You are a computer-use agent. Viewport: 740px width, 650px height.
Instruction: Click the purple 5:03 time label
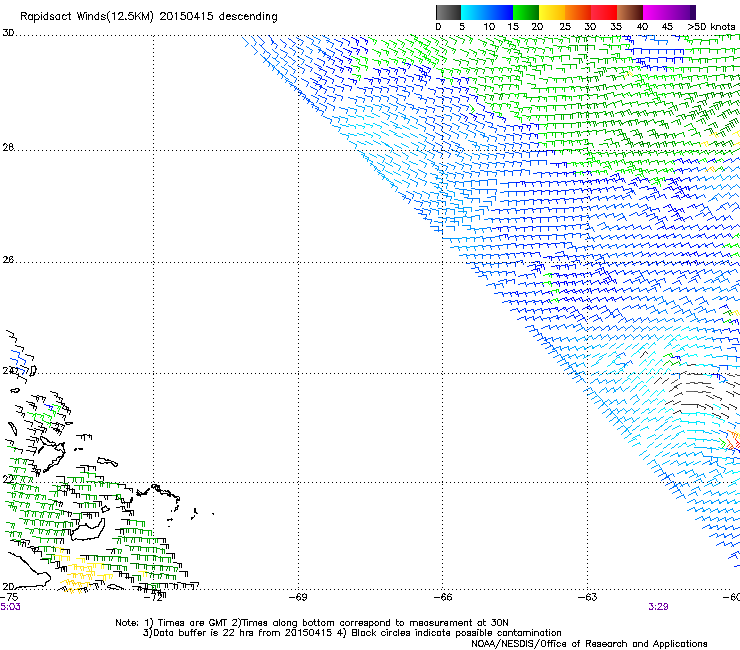coord(10,607)
